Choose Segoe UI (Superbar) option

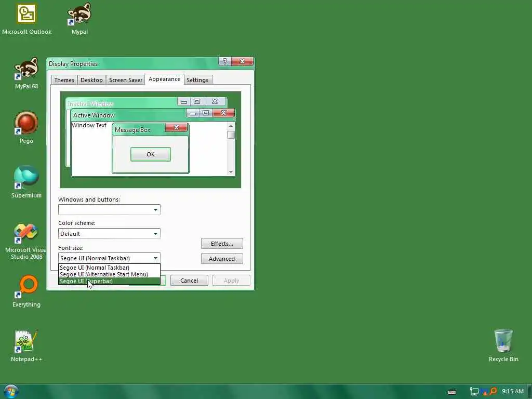109,281
